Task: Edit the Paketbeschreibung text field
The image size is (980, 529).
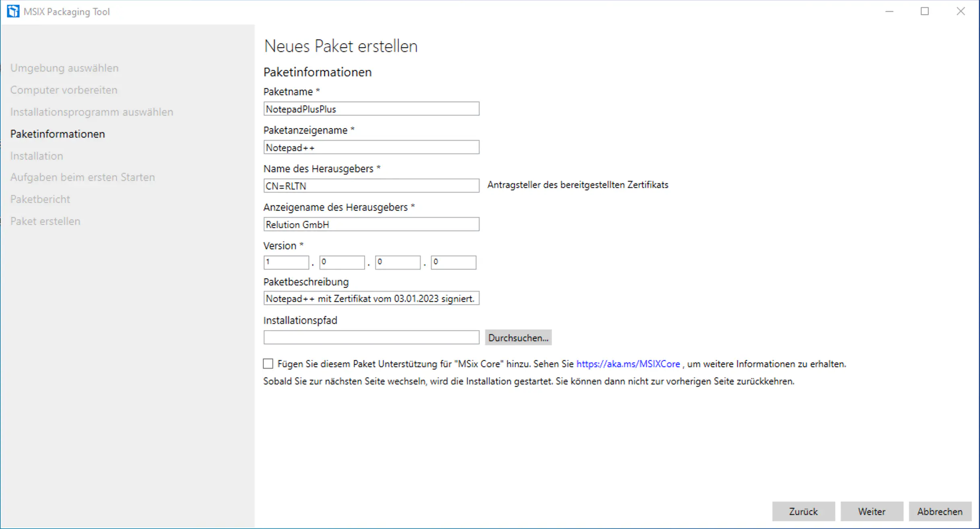Action: [x=371, y=298]
